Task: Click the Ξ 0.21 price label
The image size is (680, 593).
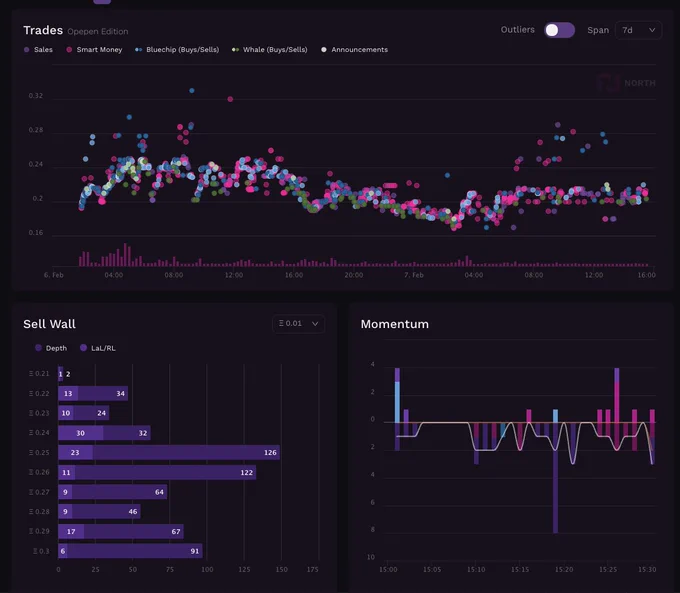Action: pyautogui.click(x=39, y=373)
